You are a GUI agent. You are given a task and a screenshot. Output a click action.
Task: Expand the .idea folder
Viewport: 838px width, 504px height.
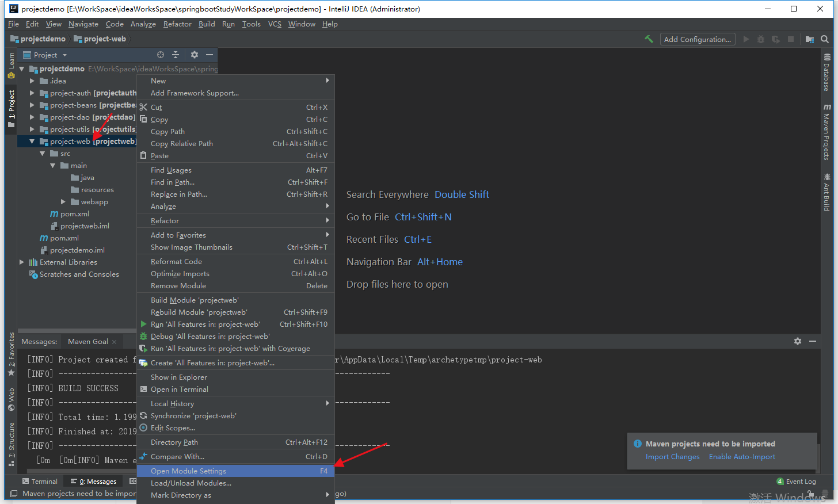pos(32,81)
